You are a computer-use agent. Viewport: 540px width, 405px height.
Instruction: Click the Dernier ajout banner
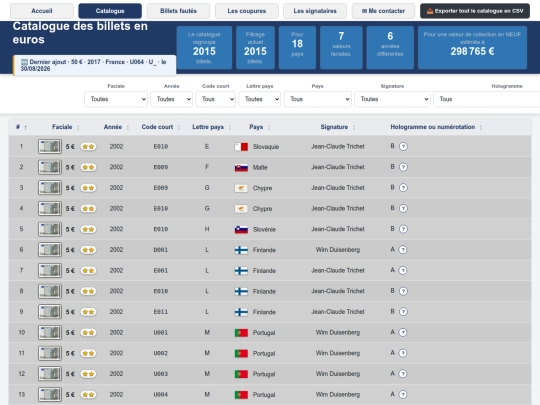point(94,65)
